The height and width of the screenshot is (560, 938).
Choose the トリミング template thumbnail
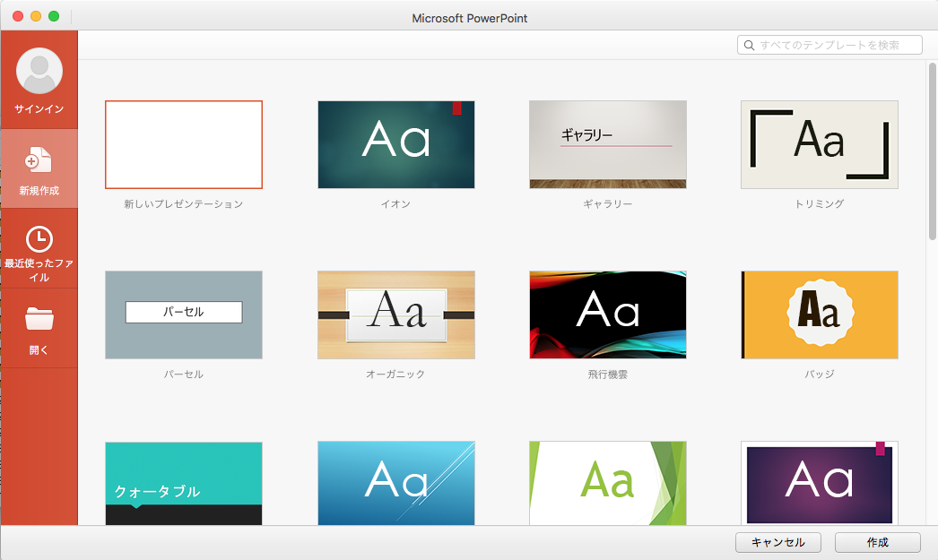click(x=820, y=144)
